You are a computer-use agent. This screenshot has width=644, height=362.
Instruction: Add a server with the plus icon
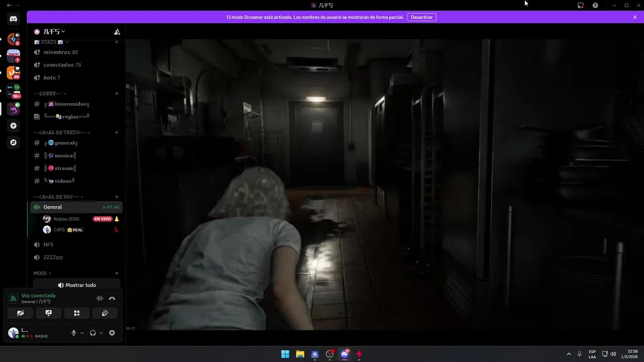(x=14, y=126)
